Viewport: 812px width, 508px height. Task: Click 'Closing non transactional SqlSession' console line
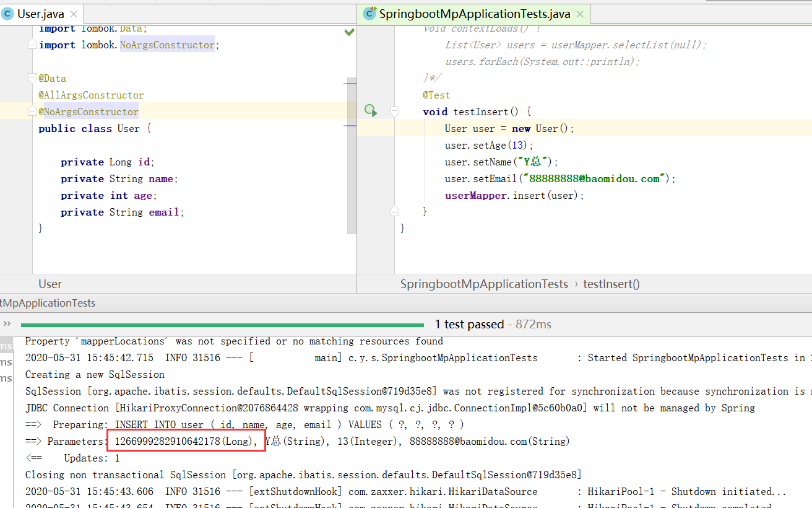tap(303, 475)
